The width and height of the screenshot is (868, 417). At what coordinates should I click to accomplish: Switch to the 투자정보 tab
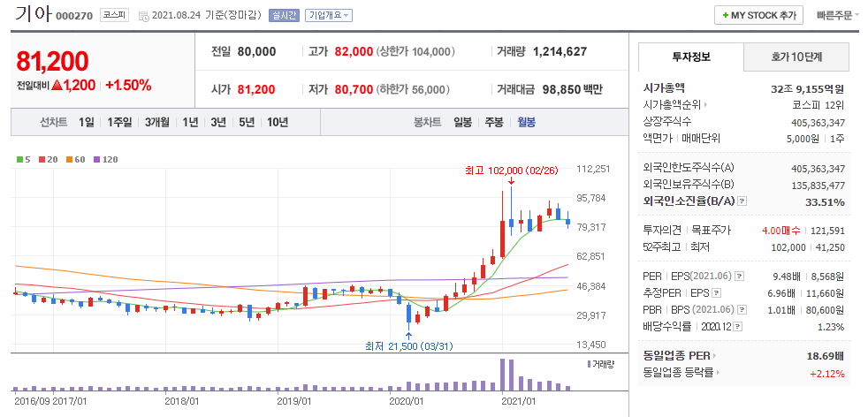pos(691,57)
